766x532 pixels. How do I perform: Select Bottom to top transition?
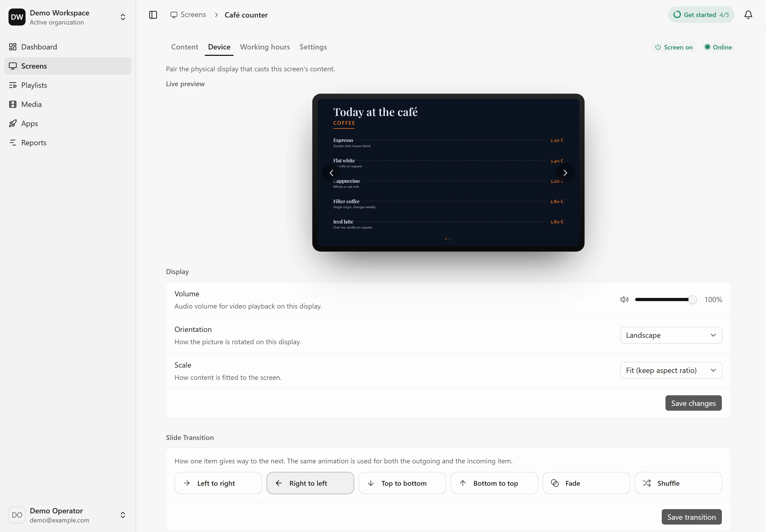(494, 483)
